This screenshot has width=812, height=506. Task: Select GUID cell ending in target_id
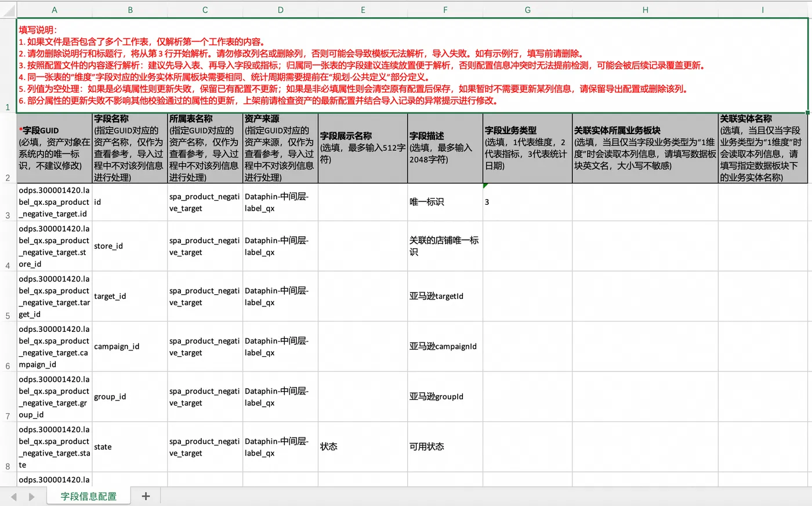[55, 296]
